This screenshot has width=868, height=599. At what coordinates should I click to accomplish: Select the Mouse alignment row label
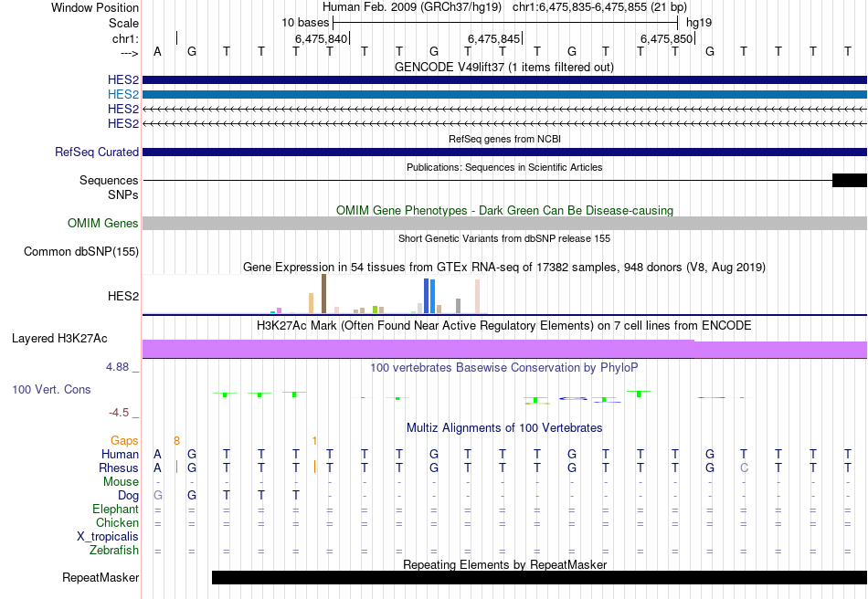121,482
